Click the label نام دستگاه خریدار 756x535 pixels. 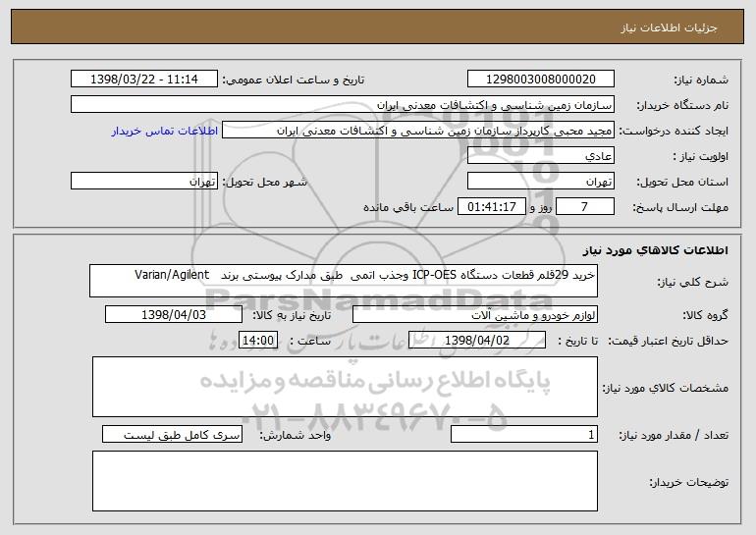pos(682,106)
